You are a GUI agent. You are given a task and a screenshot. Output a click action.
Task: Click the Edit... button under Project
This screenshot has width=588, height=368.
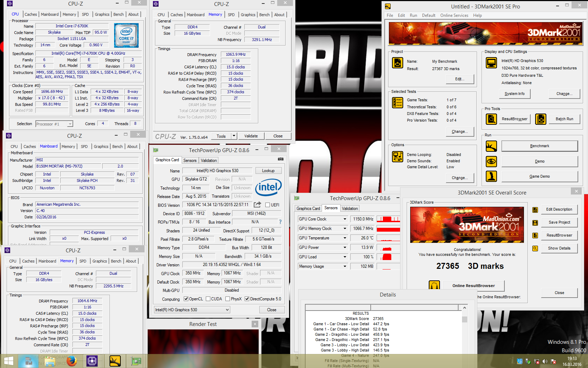(x=460, y=79)
